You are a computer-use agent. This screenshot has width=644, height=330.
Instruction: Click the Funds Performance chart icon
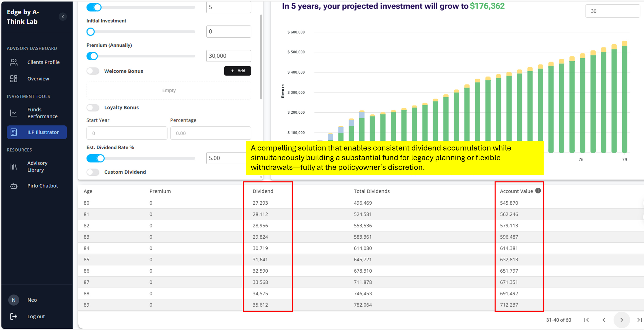tap(14, 113)
